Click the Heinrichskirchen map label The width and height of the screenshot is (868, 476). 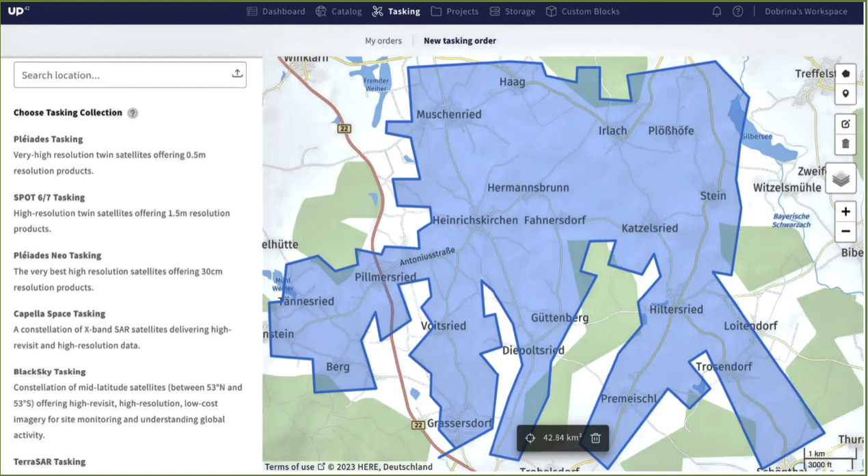[x=475, y=220]
